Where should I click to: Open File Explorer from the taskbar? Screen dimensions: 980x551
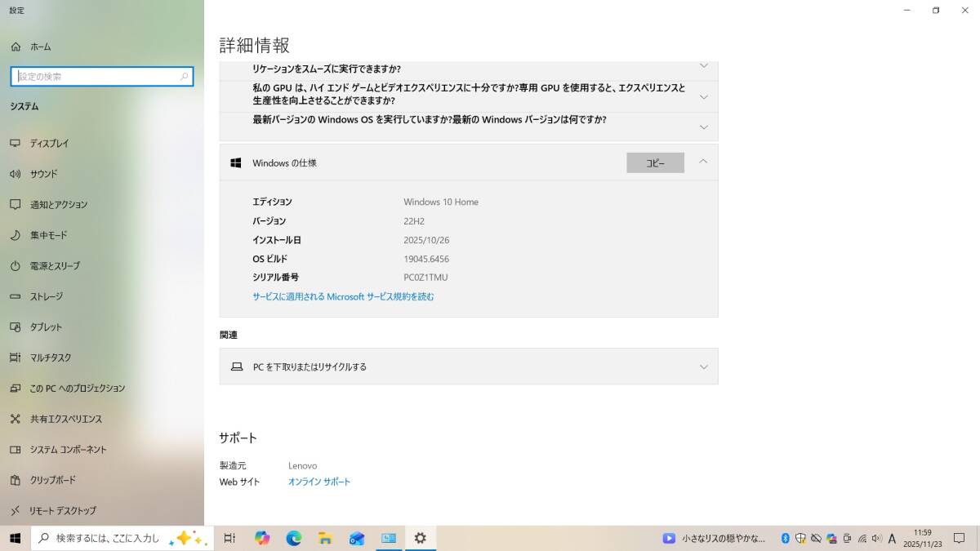tap(325, 538)
